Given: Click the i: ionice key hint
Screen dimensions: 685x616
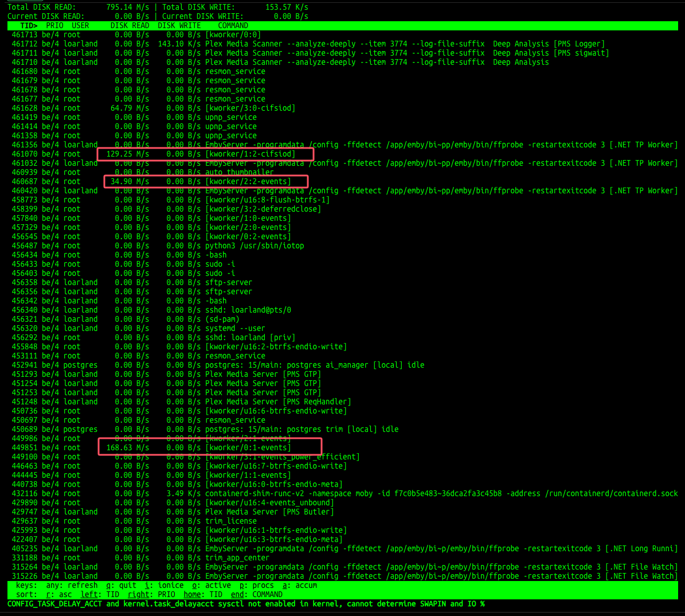Looking at the screenshot, I should coord(165,586).
